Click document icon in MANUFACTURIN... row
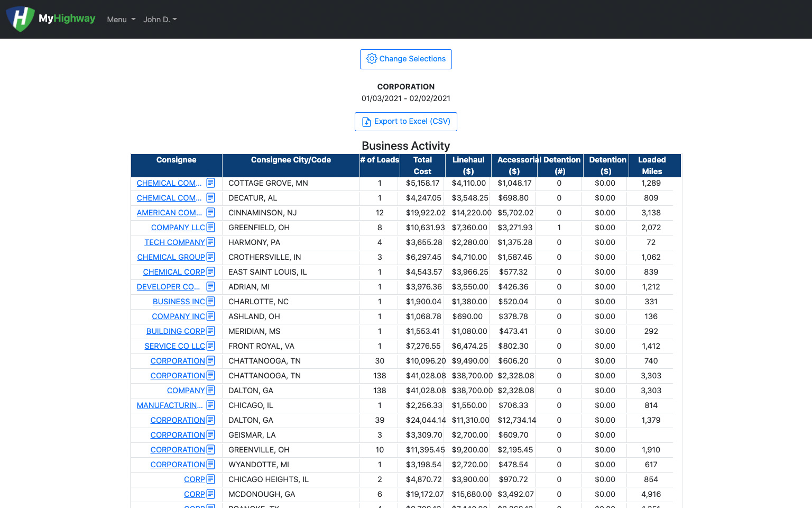This screenshot has width=812, height=508. coord(210,405)
